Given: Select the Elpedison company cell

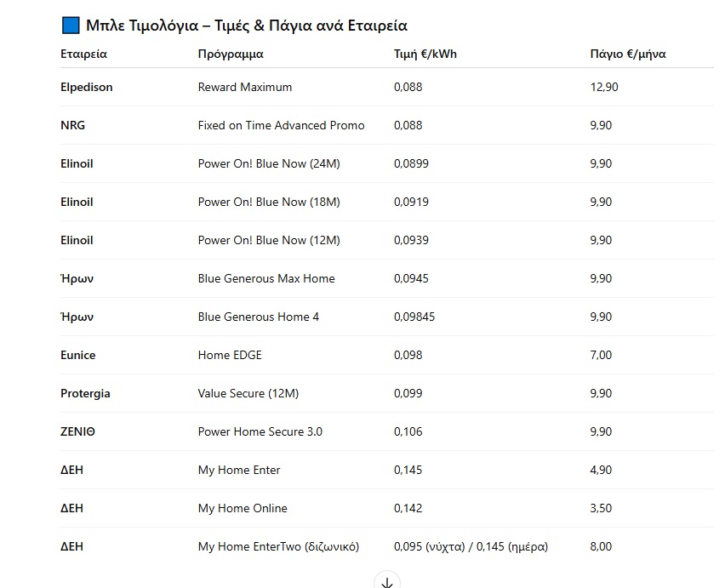Looking at the screenshot, I should 87,88.
